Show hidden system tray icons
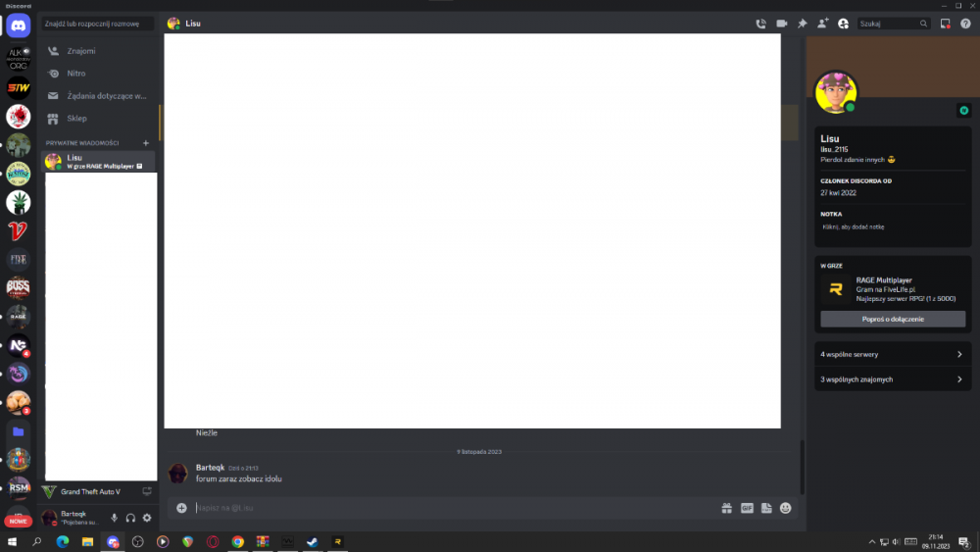Image resolution: width=980 pixels, height=552 pixels. coord(872,541)
